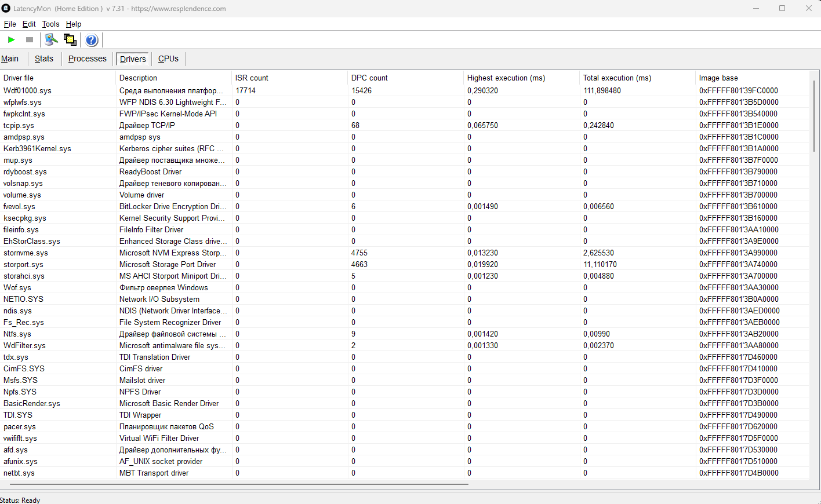Select the BasicRender.sys driver row
The width and height of the screenshot is (821, 504).
[405, 403]
